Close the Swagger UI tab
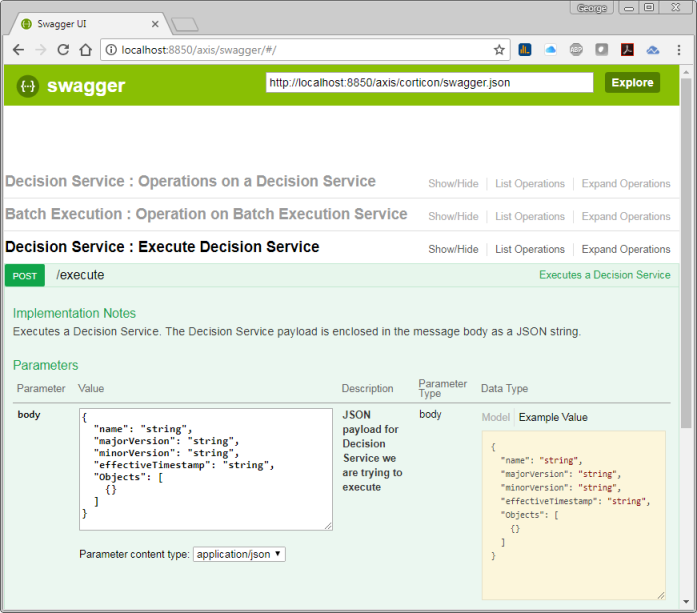697x613 pixels. 155,24
